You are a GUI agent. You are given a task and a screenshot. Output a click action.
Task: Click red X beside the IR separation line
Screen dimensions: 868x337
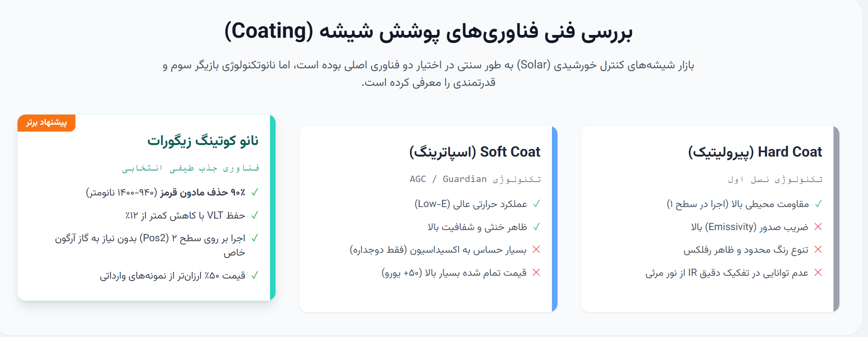[818, 273]
